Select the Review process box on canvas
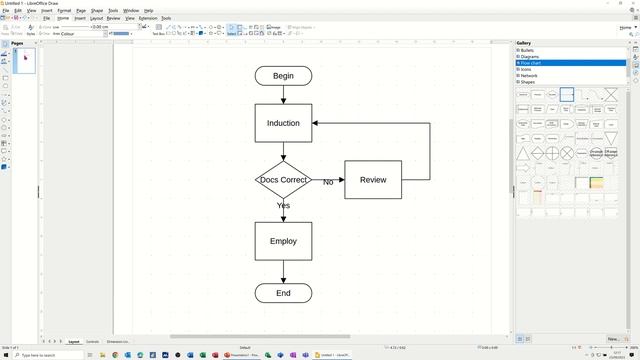Image resolution: width=640 pixels, height=360 pixels. (373, 180)
